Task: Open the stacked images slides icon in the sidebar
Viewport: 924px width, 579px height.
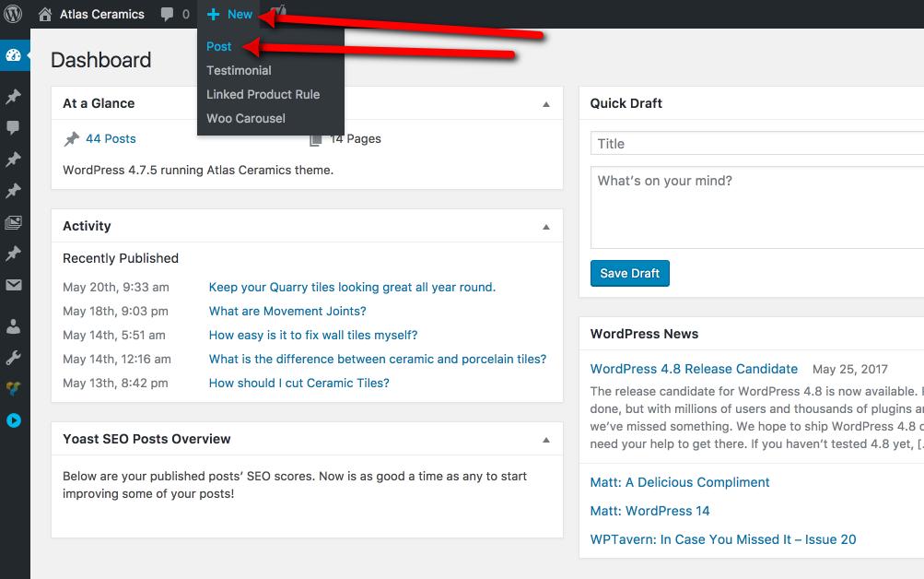Action: 14,222
